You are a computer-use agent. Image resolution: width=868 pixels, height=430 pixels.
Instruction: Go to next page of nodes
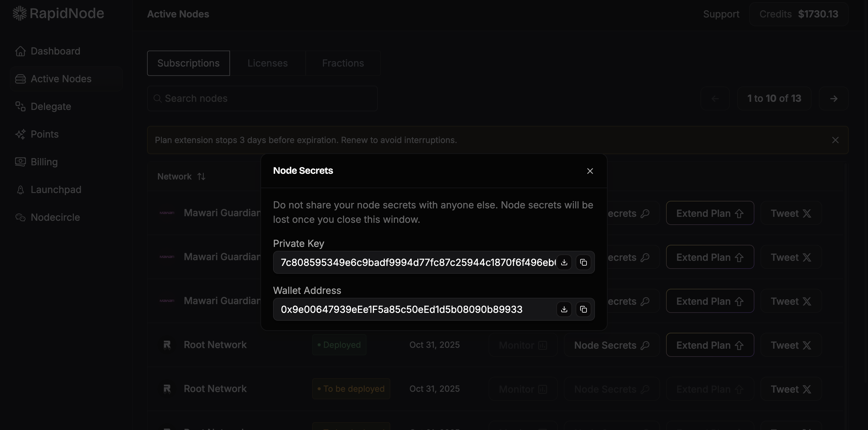(x=834, y=99)
